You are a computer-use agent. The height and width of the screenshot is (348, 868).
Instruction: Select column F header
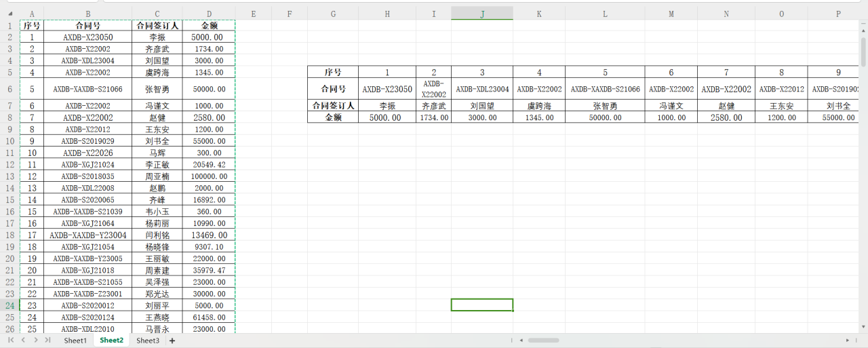click(290, 14)
